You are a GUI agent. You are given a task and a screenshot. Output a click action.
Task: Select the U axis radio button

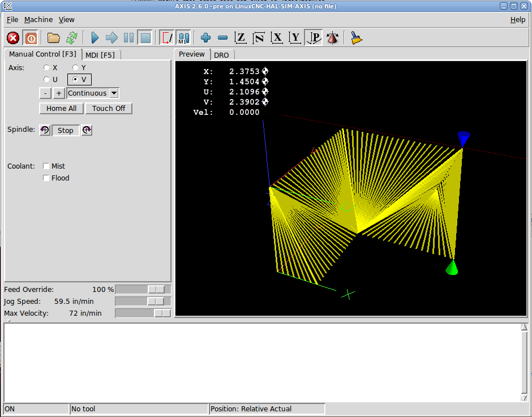tap(46, 79)
